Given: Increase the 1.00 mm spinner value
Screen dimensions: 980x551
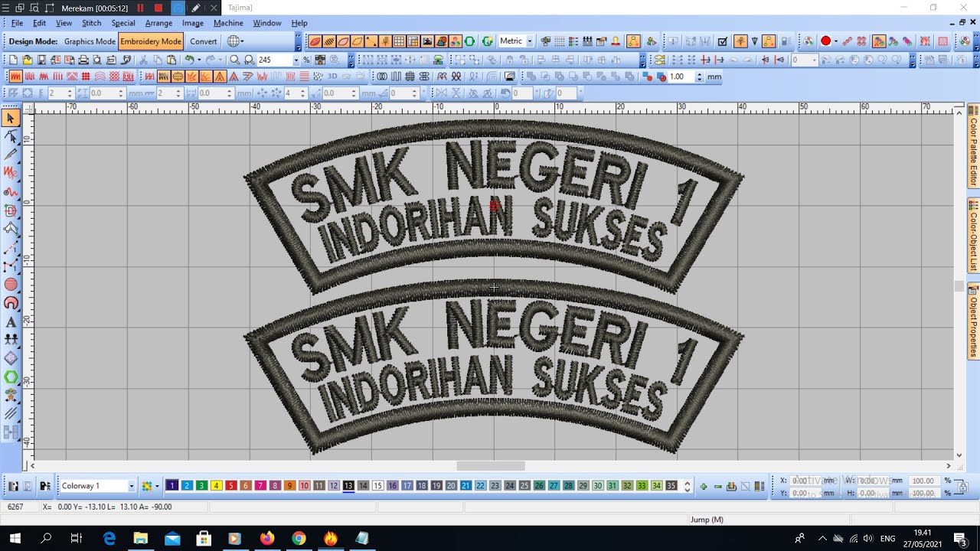Looking at the screenshot, I should (x=699, y=74).
